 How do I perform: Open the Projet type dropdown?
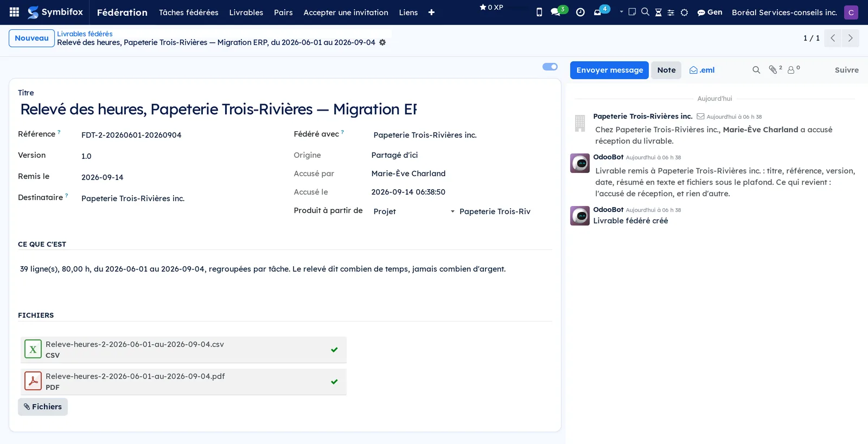coord(413,211)
